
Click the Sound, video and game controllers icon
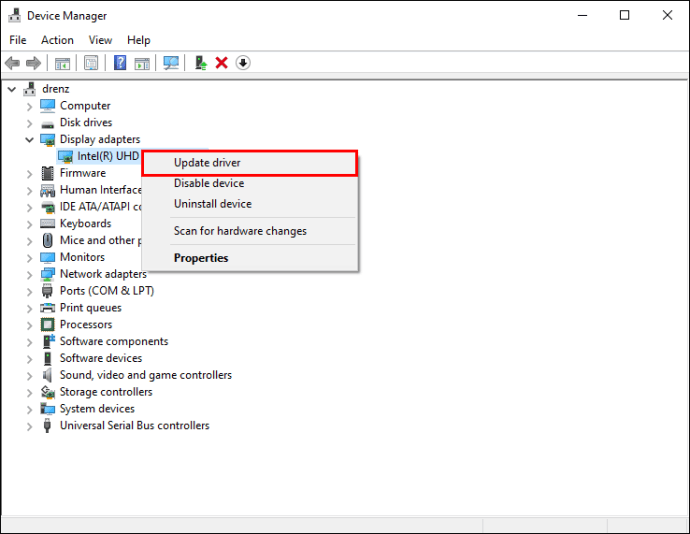[48, 375]
